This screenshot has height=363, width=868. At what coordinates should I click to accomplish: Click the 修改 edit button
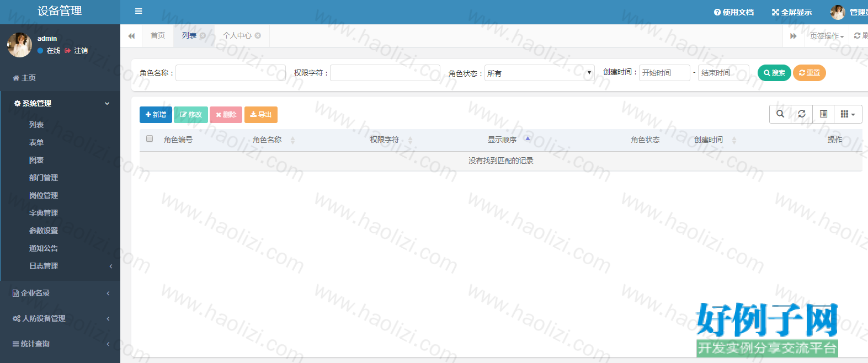point(191,115)
